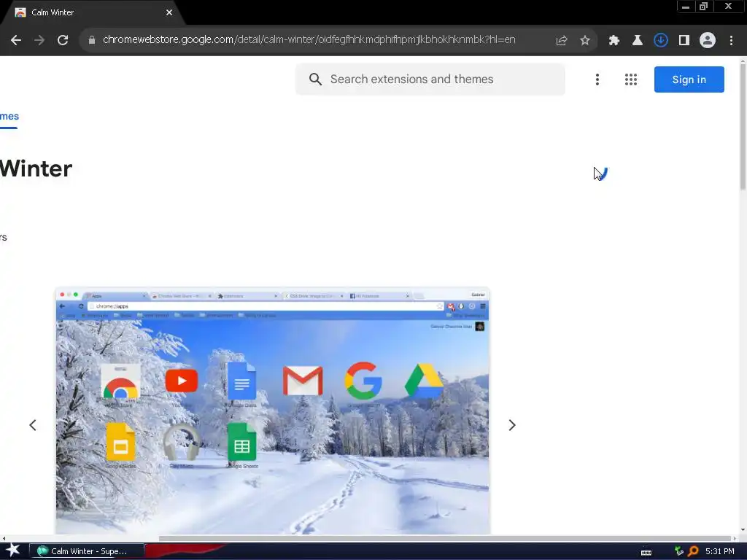Focus the Search extensions and themes field
The width and height of the screenshot is (747, 560).
(430, 79)
